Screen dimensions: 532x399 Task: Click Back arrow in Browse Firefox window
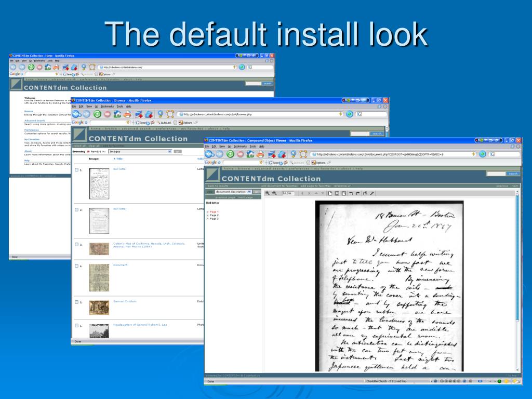(76, 114)
